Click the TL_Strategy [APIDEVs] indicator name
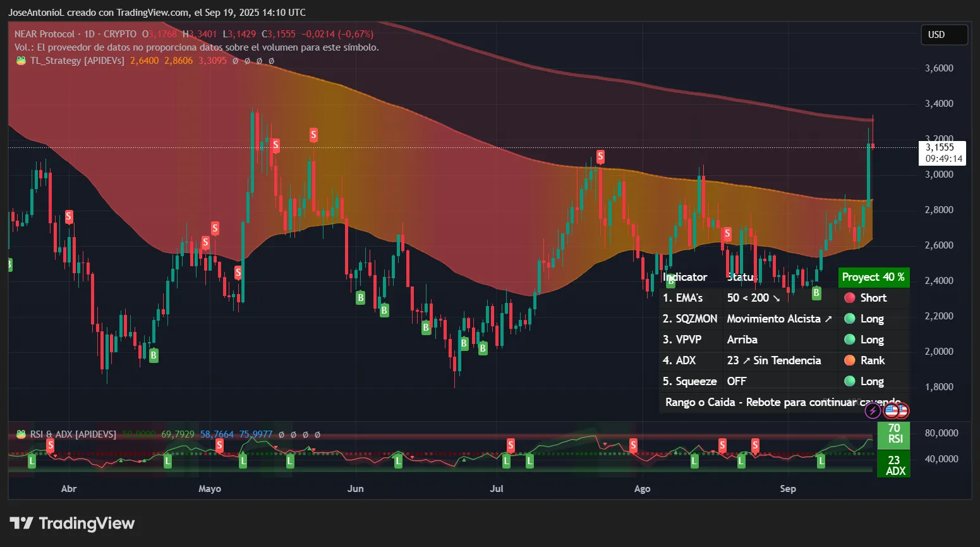Screen dimensions: 980x547 (x=77, y=61)
